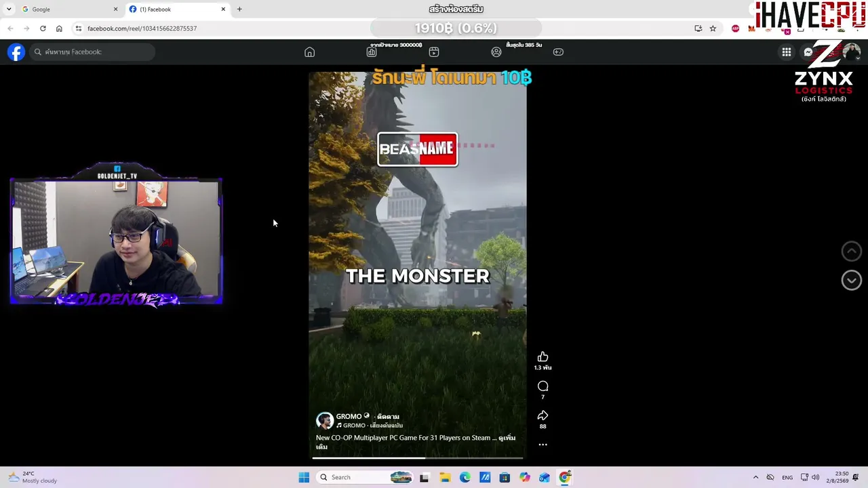Open GROMO's profile picture
Screen dimensions: 868x488
[325, 420]
